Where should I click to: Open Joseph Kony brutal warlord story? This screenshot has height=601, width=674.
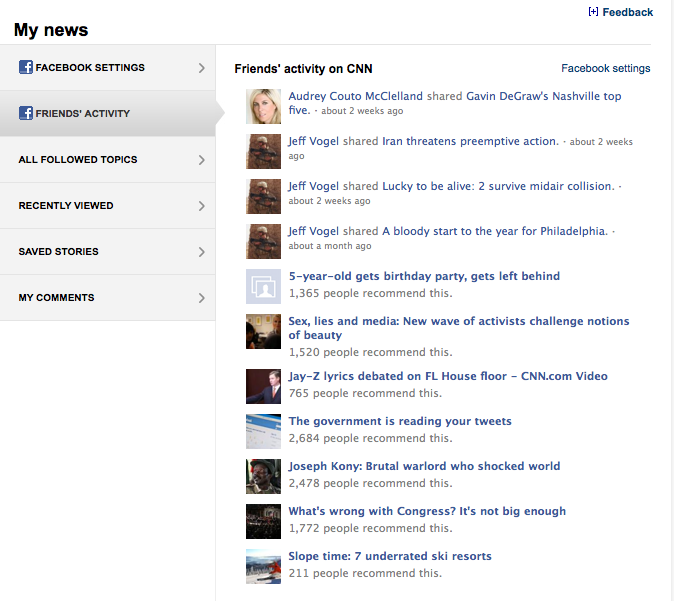424,466
